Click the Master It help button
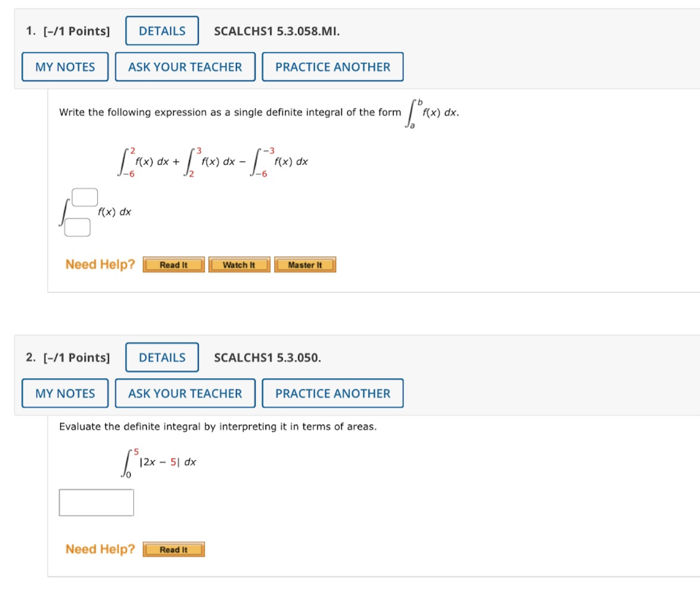This screenshot has width=700, height=598. click(x=305, y=264)
